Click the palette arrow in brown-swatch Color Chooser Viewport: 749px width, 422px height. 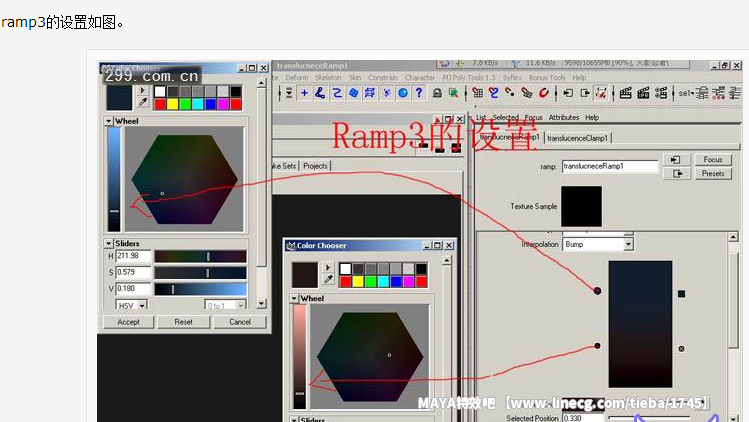328,268
